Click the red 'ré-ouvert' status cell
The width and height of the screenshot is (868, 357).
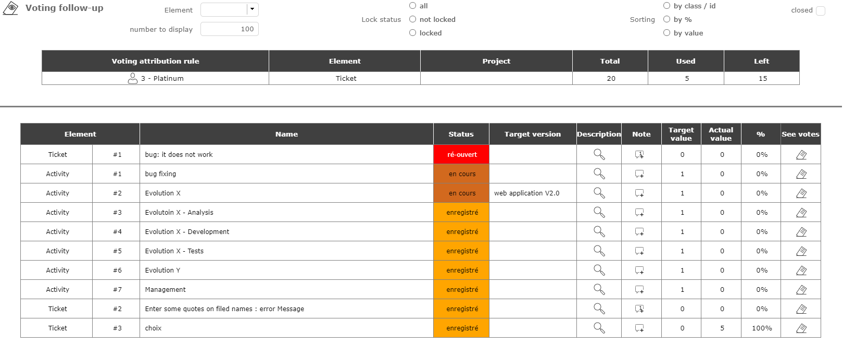pyautogui.click(x=461, y=155)
